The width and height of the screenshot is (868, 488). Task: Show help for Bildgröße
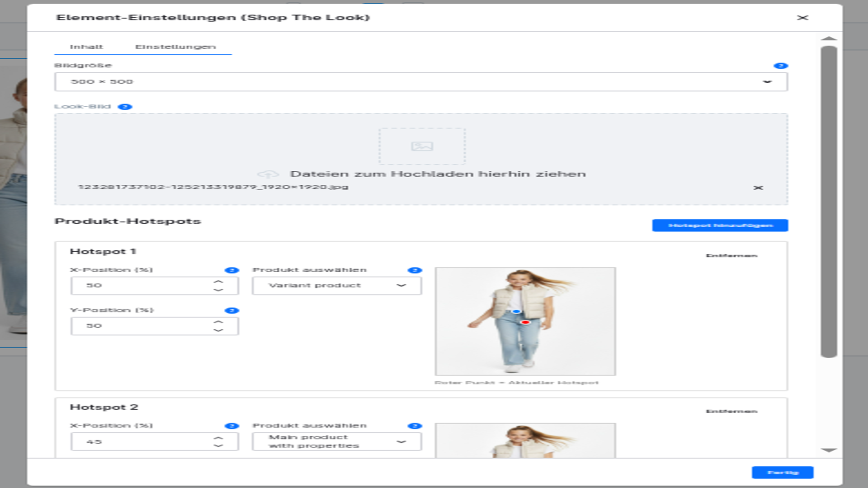[781, 66]
